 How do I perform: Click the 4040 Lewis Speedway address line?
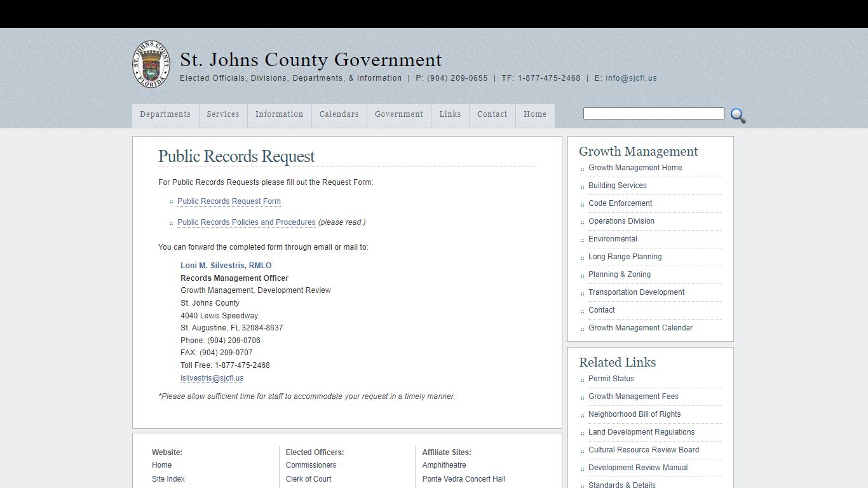click(x=219, y=316)
